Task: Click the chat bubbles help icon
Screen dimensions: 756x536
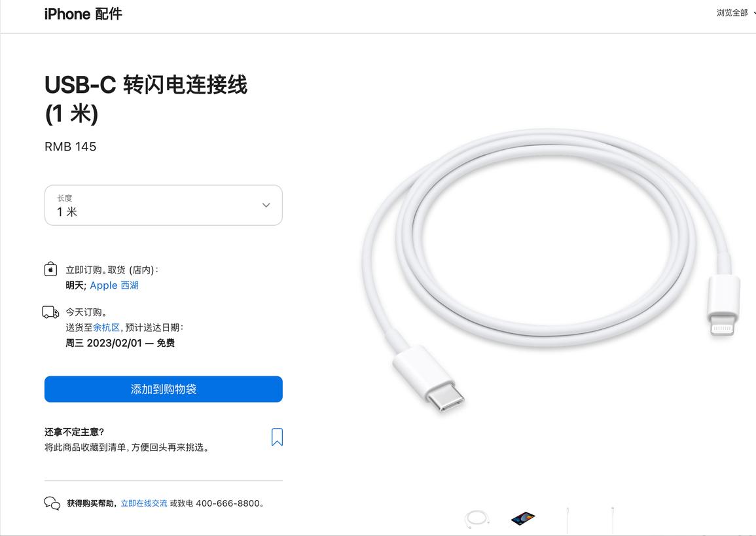Action: [52, 503]
